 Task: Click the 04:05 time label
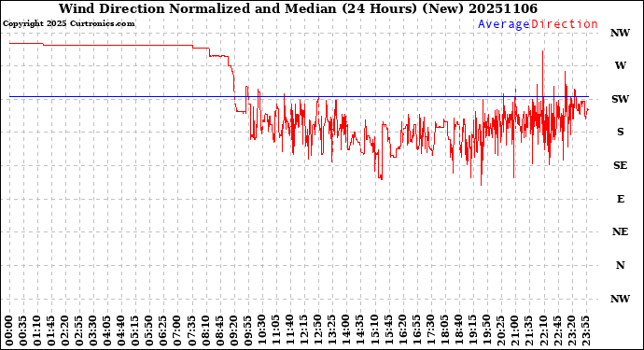coord(107,331)
